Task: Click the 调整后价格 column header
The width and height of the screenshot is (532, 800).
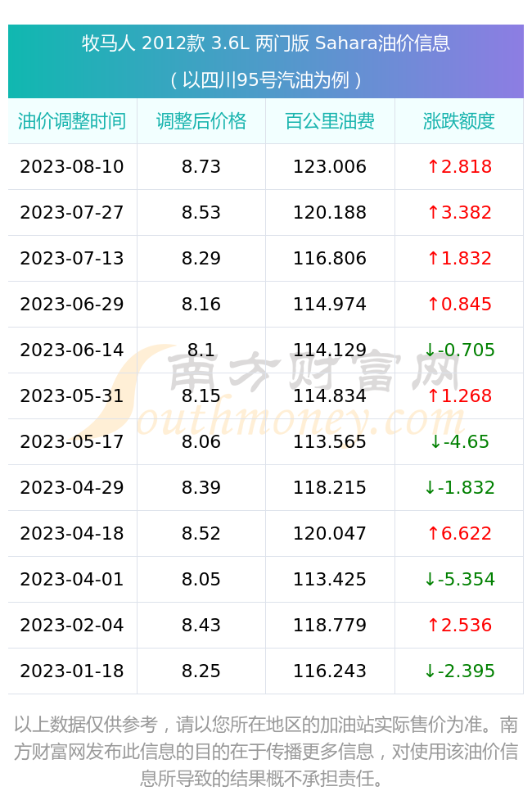Action: click(x=201, y=121)
